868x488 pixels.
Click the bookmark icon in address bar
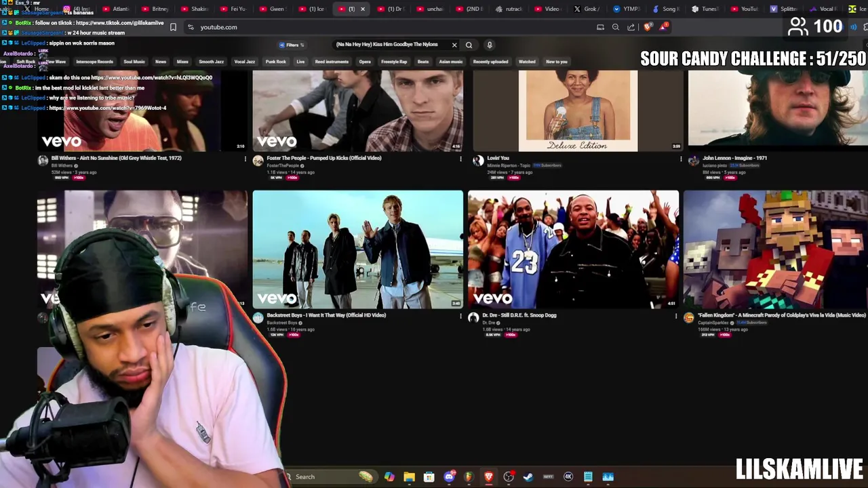coord(173,27)
